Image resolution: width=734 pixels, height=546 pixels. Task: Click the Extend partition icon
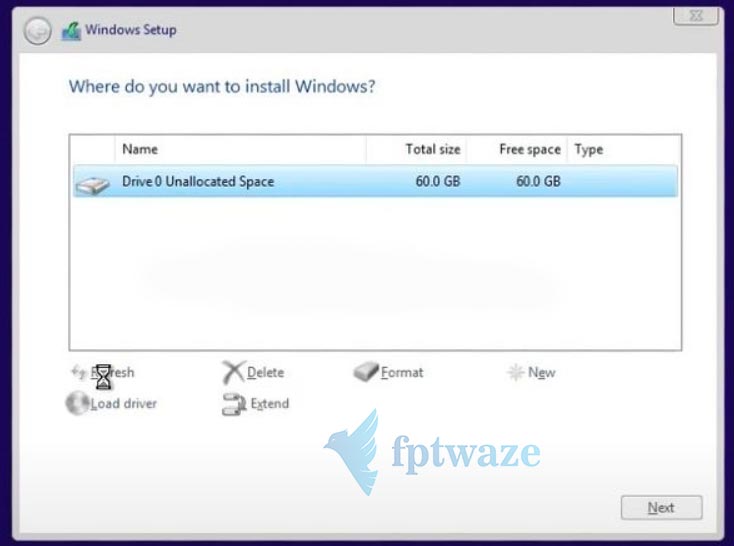(x=234, y=404)
